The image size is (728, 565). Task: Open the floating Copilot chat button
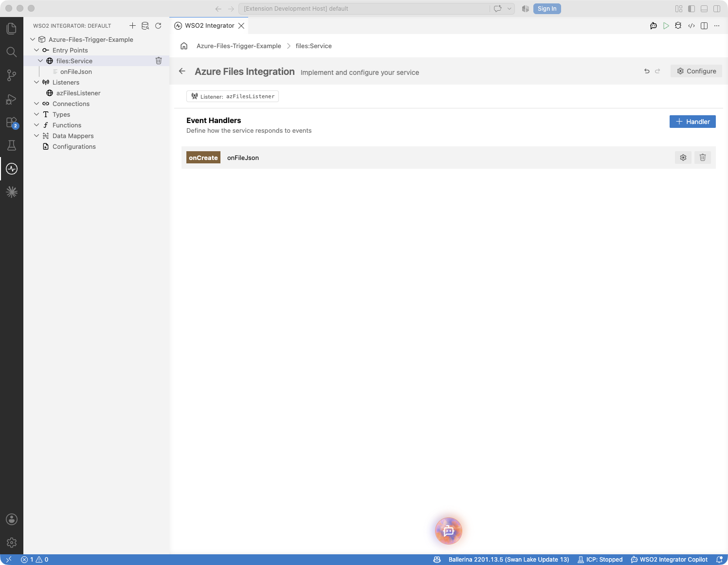tap(449, 531)
